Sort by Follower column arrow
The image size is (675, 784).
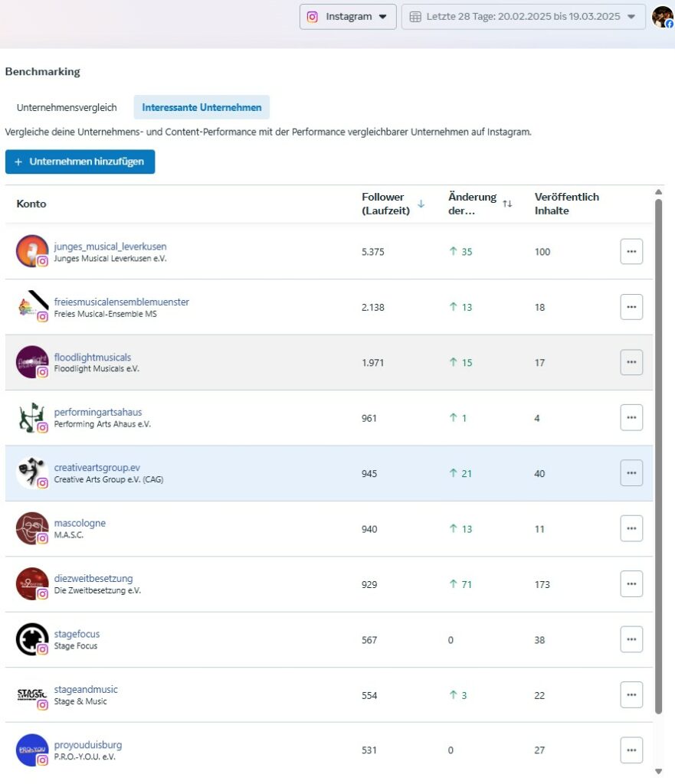(x=421, y=204)
